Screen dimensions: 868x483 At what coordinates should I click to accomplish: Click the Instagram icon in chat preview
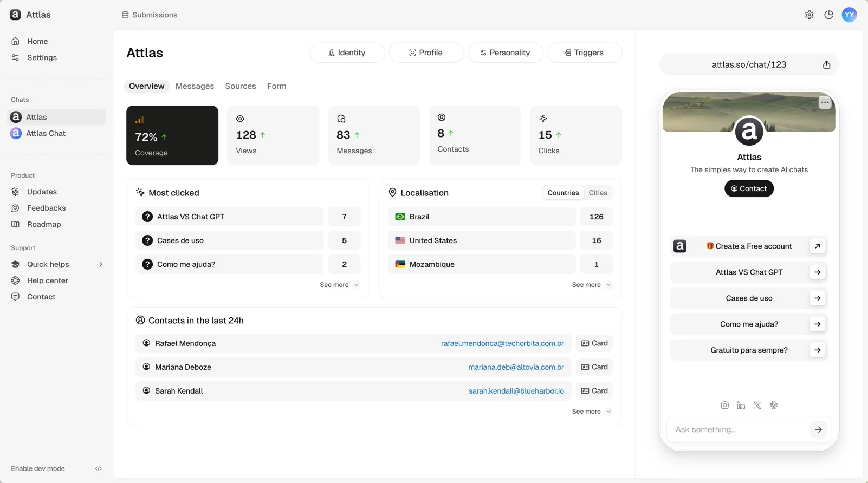(724, 405)
